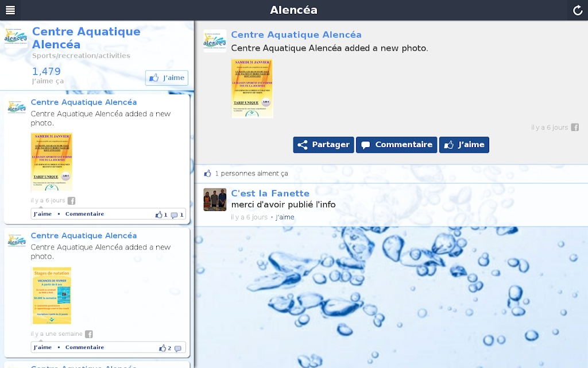Click J'aime link on the une semaine post
588x368 pixels.
click(x=42, y=347)
